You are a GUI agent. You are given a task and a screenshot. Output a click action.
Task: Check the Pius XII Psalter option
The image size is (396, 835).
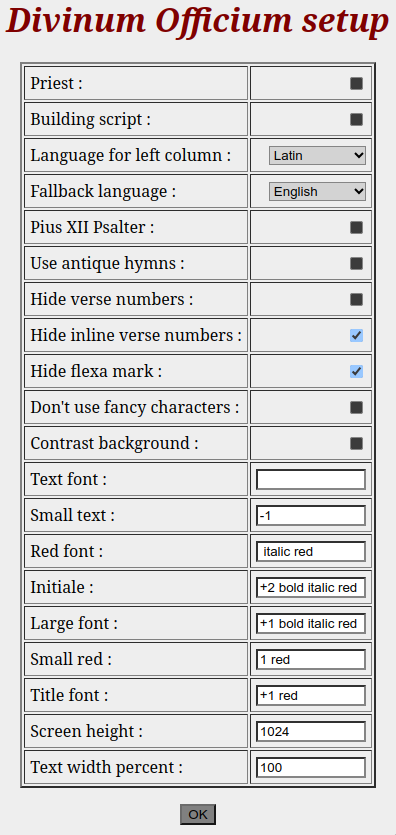(x=357, y=227)
